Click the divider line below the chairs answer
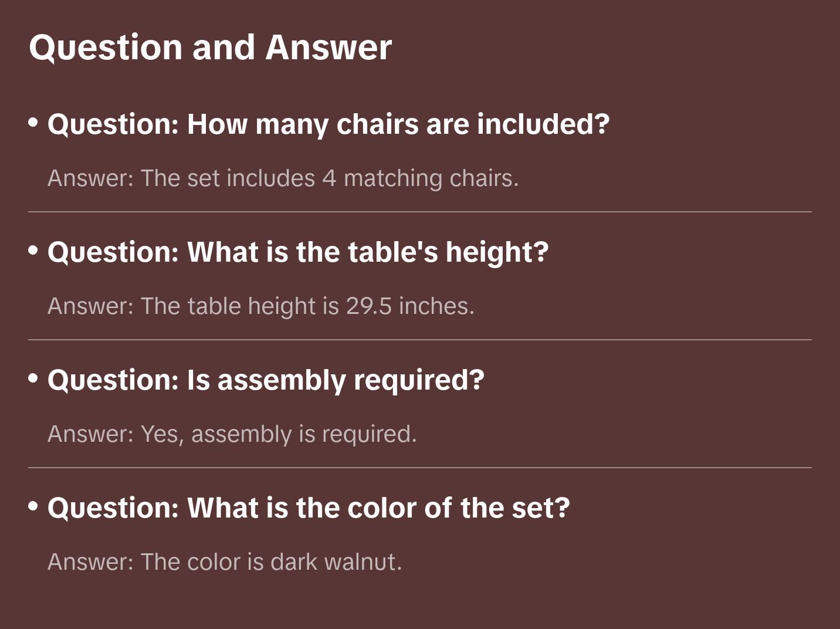This screenshot has width=840, height=629. (x=420, y=212)
